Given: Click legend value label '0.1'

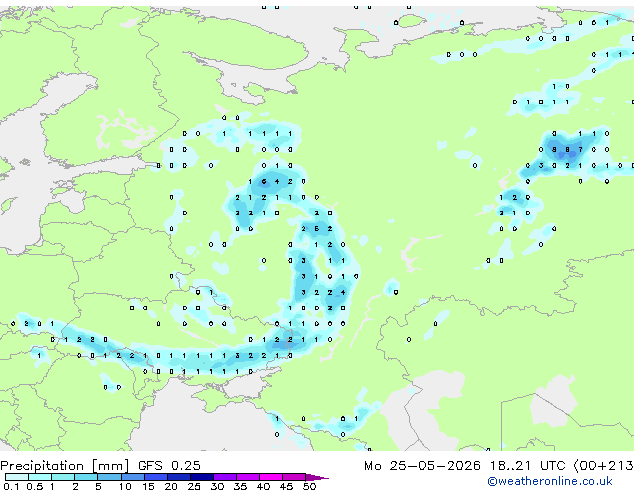Looking at the screenshot, I should pyautogui.click(x=11, y=486).
